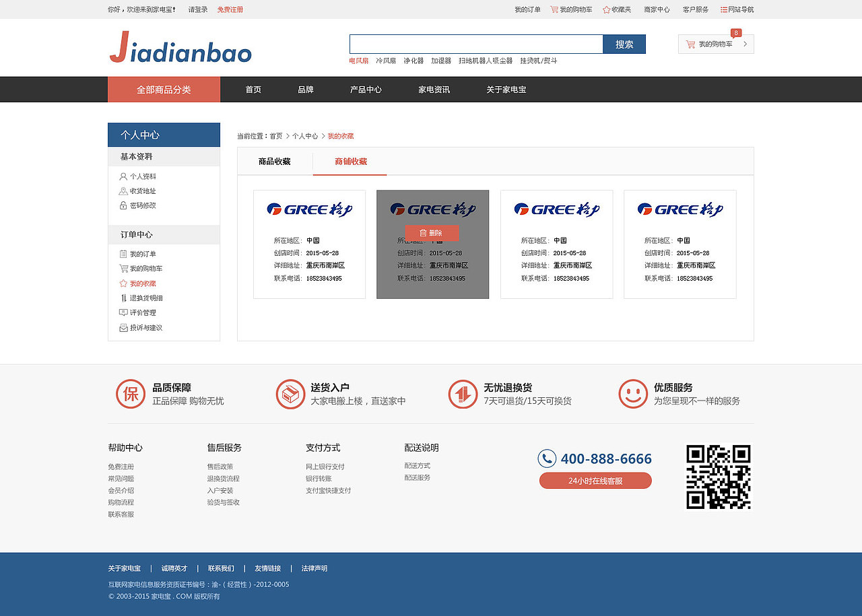Click 联系我们 in the footer
862x616 pixels.
click(x=221, y=569)
